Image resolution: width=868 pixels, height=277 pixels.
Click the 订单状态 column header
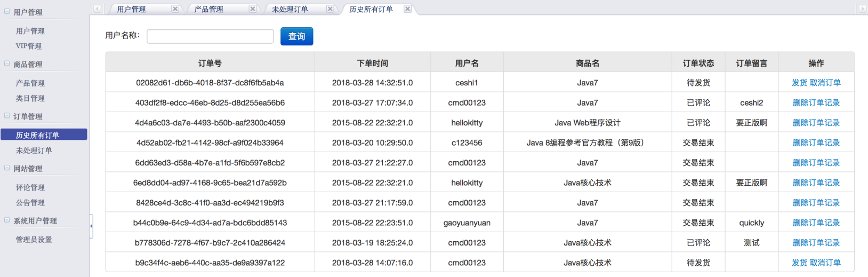[698, 63]
